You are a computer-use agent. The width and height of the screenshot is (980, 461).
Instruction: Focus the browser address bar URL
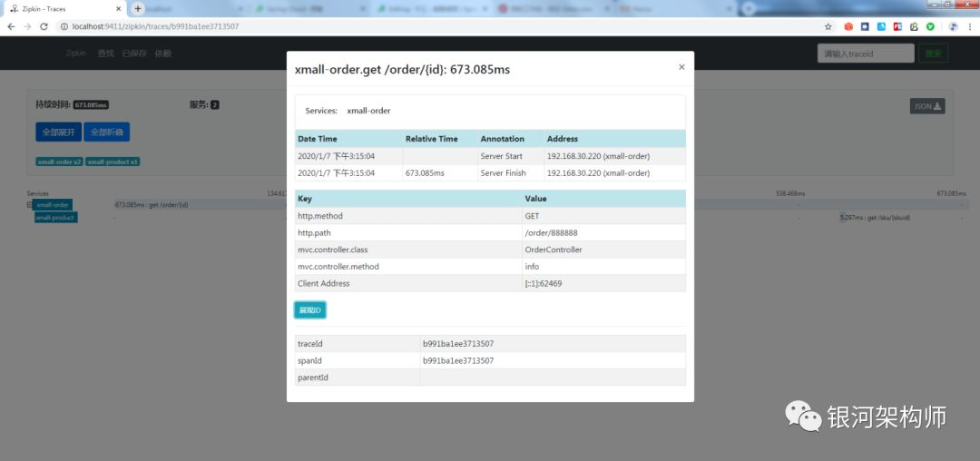point(156,27)
